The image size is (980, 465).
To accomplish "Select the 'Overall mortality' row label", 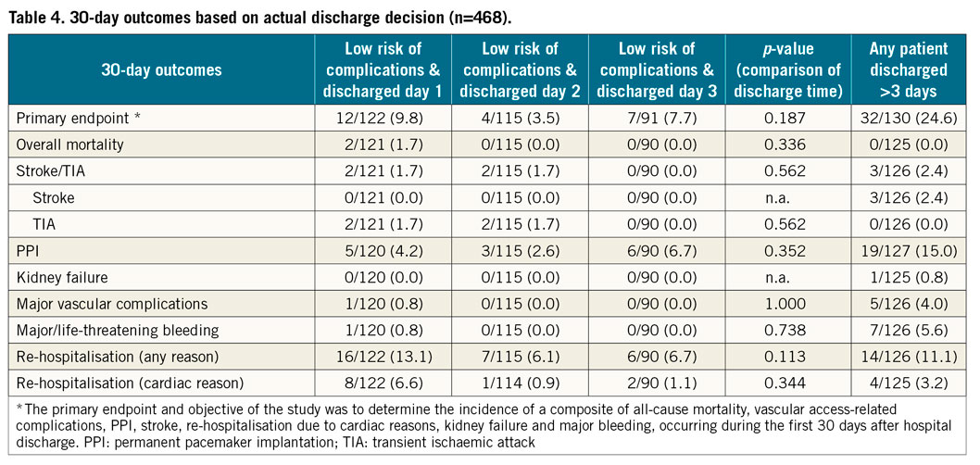I will [68, 145].
